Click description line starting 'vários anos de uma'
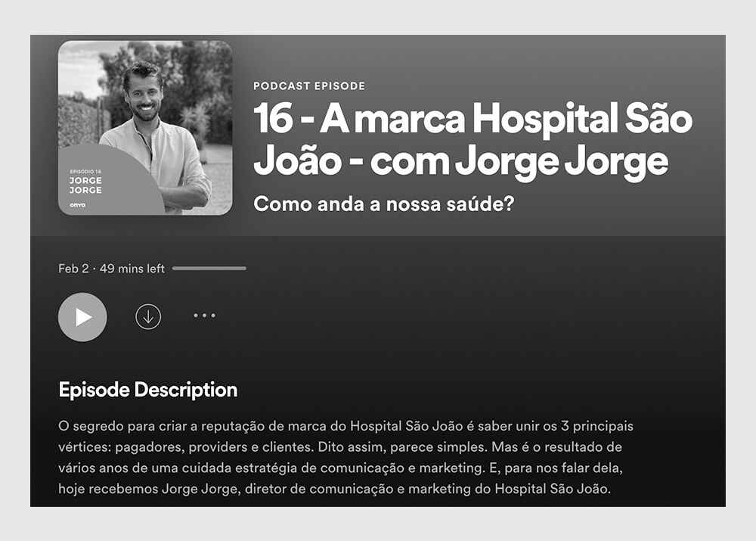Screen dimensions: 756x541 click(340, 468)
